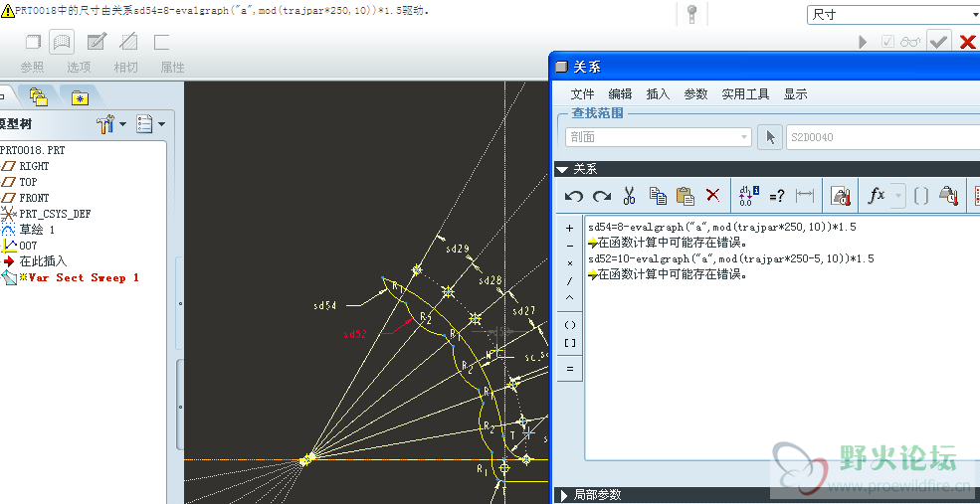Click the resume play arrow icon
This screenshot has height=504, width=980.
coord(864,42)
